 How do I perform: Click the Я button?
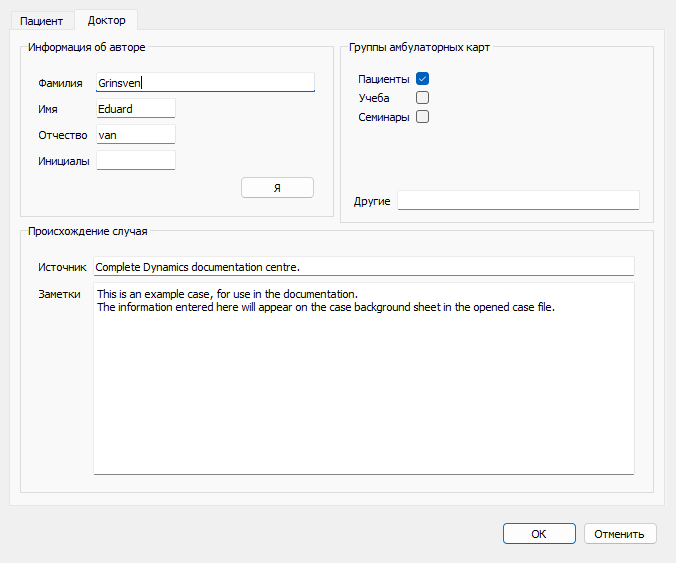pyautogui.click(x=277, y=188)
